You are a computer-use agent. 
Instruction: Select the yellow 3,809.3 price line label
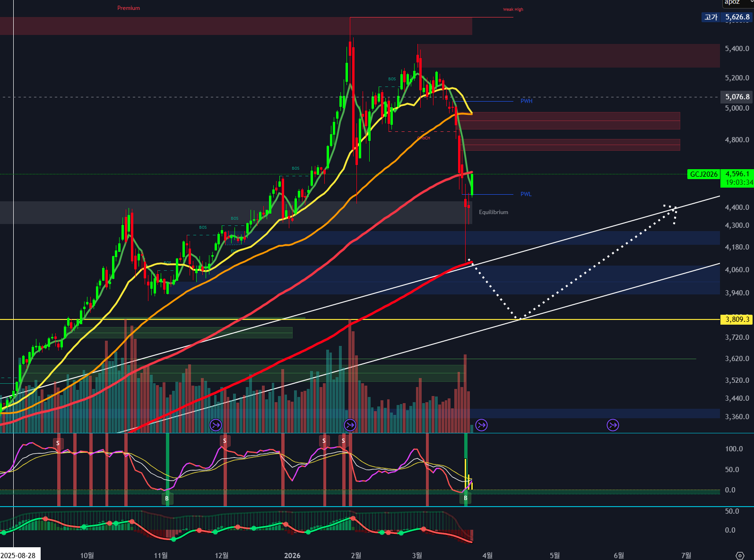click(x=737, y=319)
